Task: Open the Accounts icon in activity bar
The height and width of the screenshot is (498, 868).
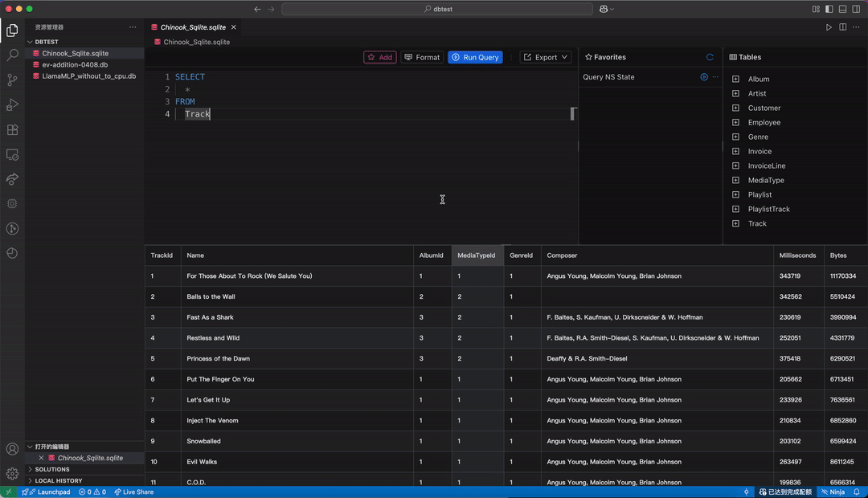Action: [x=12, y=449]
